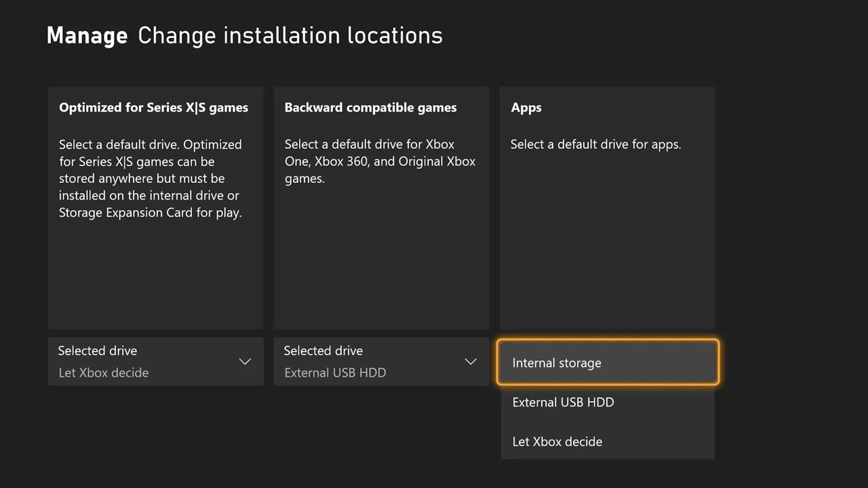
Task: Click the current External USB HDD value under Backward compatible
Action: (335, 373)
